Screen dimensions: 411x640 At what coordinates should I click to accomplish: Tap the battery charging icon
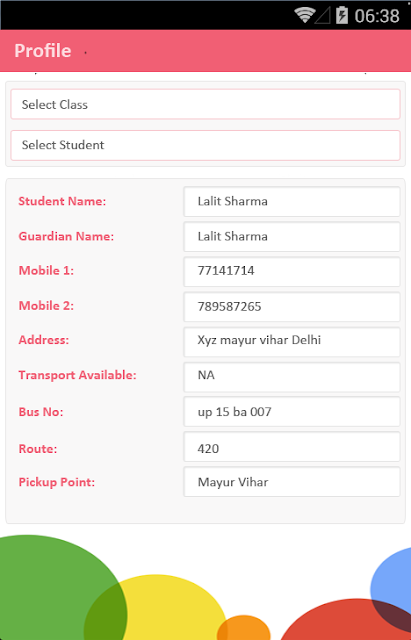(x=342, y=15)
